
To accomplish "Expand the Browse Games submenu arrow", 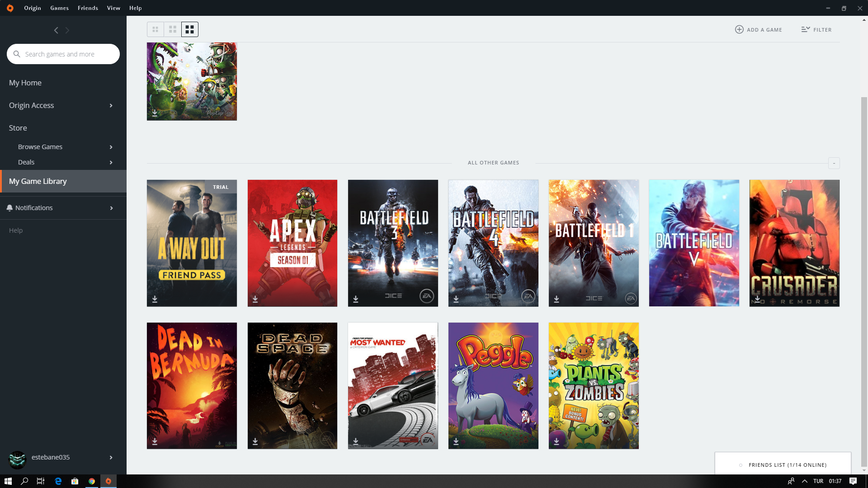I will click(111, 147).
